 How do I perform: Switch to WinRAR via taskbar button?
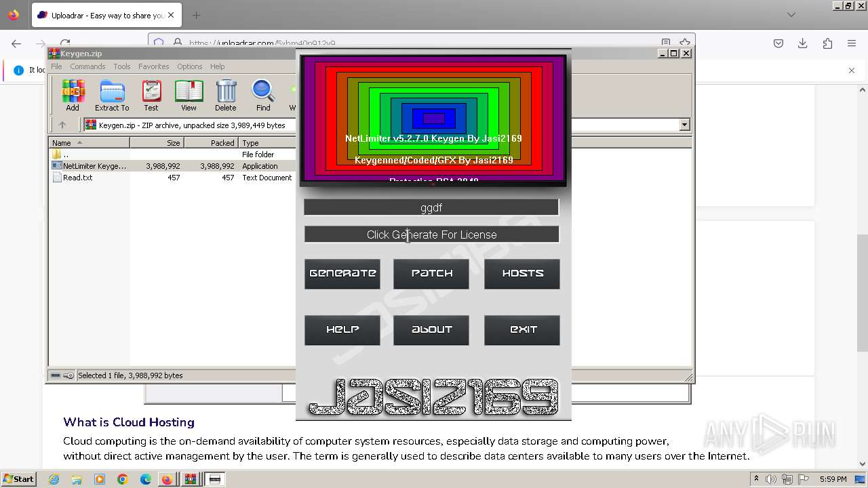[191, 479]
